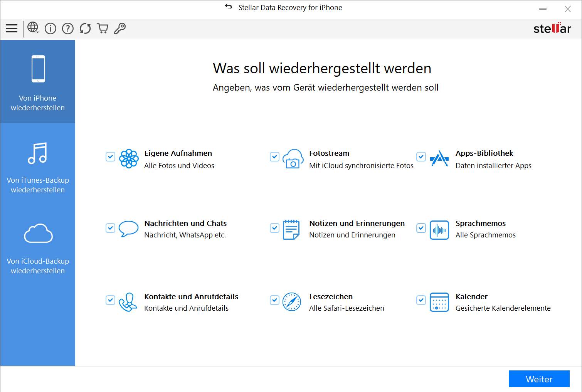Screen dimensions: 582x392
Task: Click 'Daten installierter Apps' text
Action: [x=493, y=165]
